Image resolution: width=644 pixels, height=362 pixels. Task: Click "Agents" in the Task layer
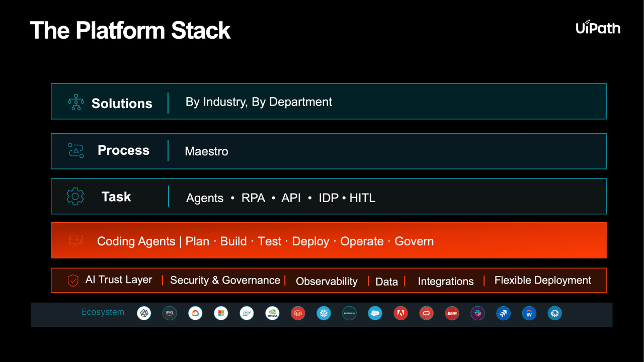click(x=205, y=198)
